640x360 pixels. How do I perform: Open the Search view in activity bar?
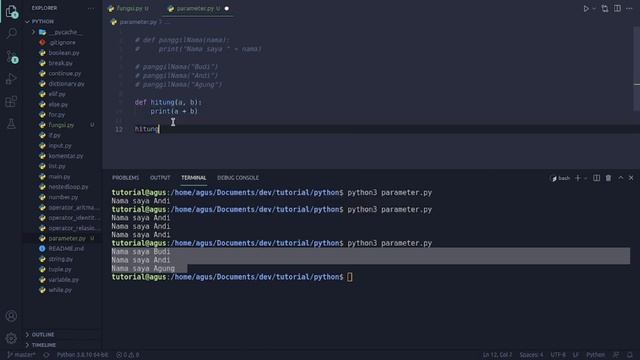click(x=11, y=33)
